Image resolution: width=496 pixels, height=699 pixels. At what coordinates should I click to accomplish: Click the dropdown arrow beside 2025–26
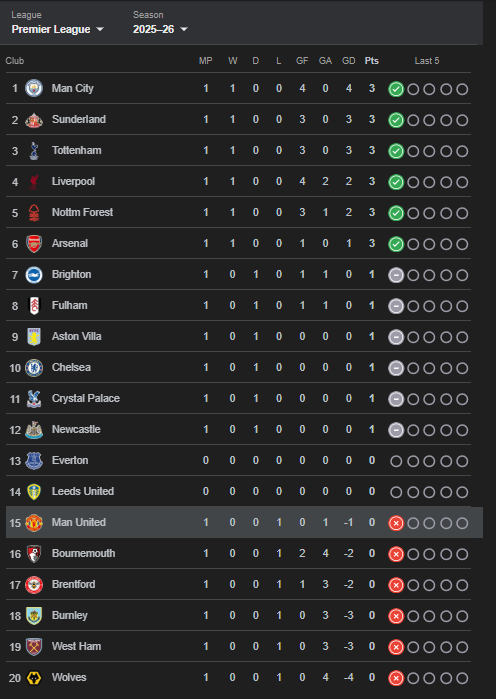184,29
